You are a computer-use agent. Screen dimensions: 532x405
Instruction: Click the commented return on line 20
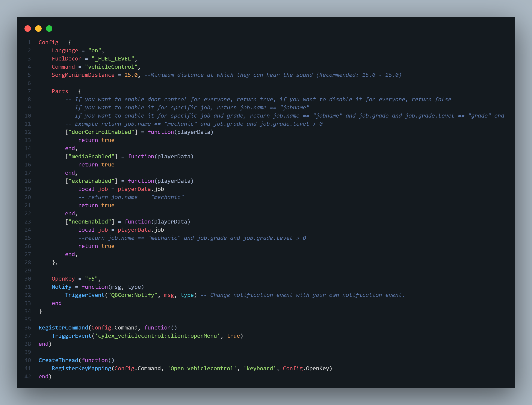pyautogui.click(x=131, y=197)
